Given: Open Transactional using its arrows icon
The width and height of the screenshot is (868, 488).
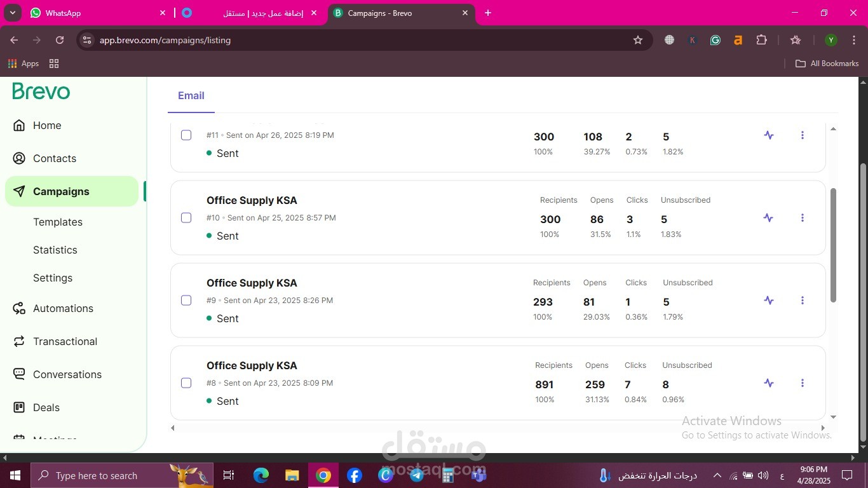Looking at the screenshot, I should pyautogui.click(x=20, y=341).
